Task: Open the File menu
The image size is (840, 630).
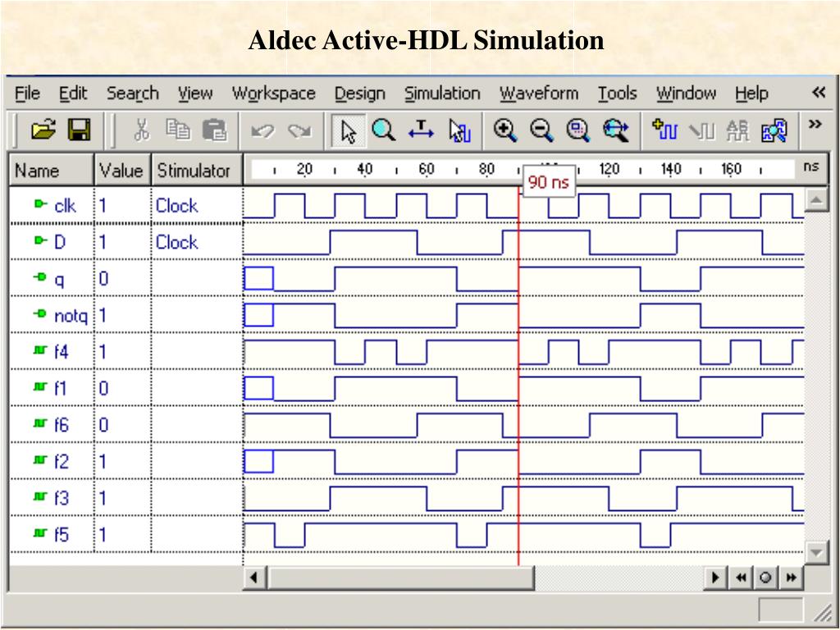Action: click(x=27, y=94)
